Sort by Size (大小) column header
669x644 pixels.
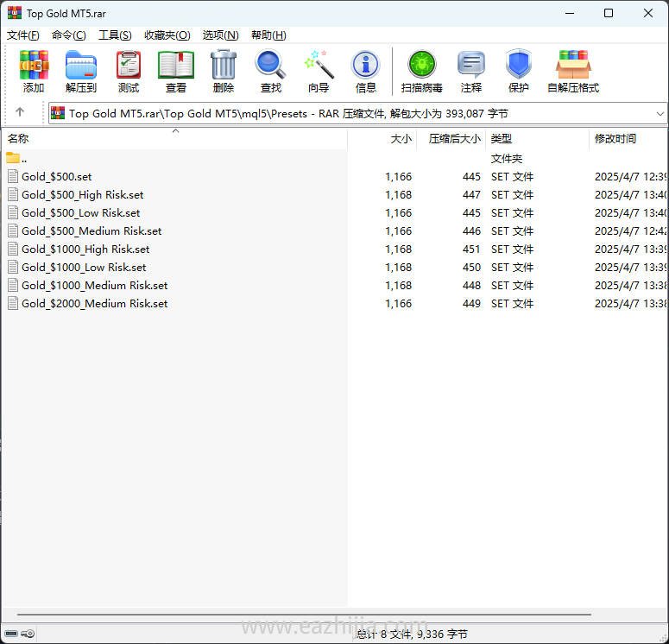[382, 139]
